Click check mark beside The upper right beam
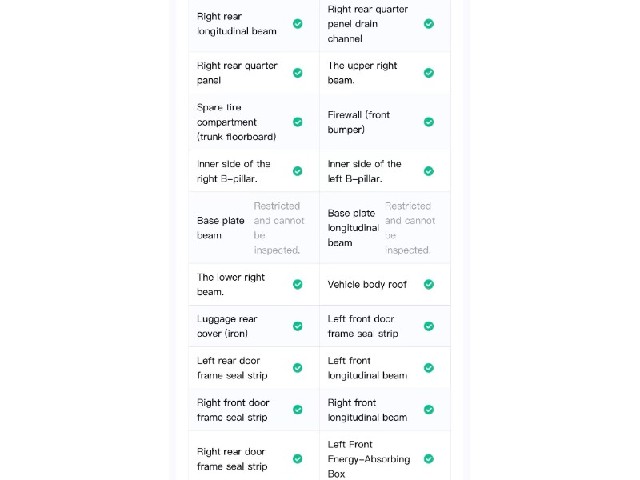 [429, 73]
